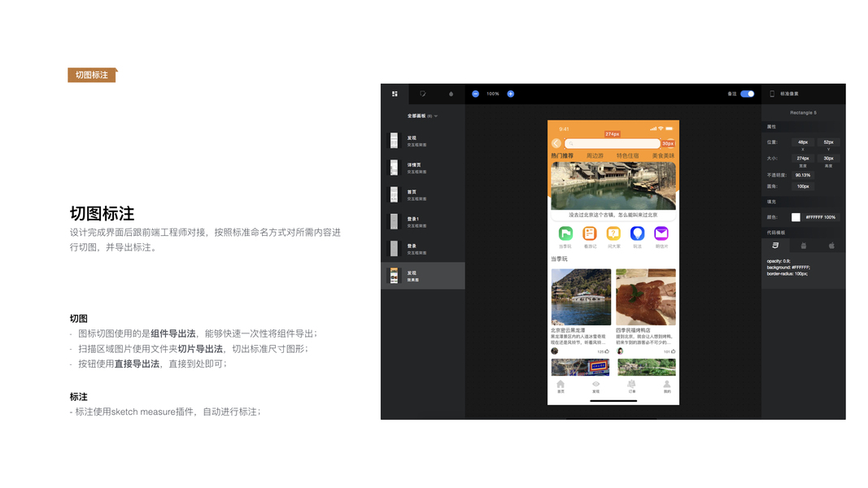The height and width of the screenshot is (488, 868).
Task: Click the 发现 eye icon in bottom nav
Action: (595, 384)
